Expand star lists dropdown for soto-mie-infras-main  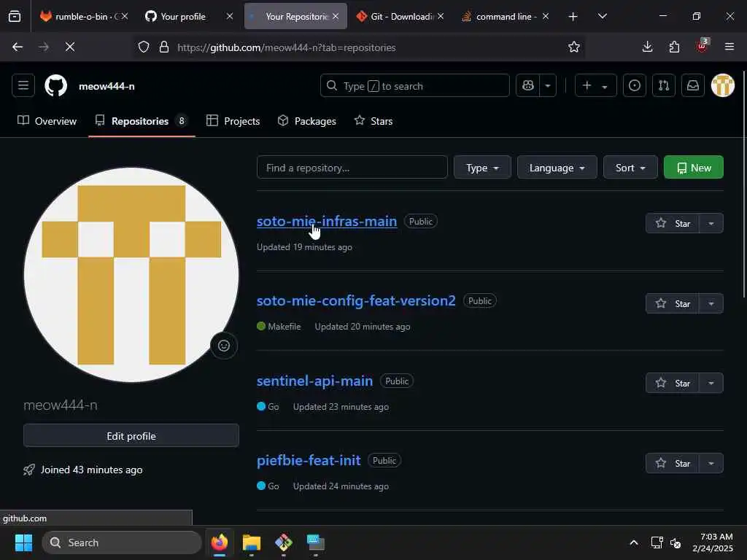click(x=711, y=223)
